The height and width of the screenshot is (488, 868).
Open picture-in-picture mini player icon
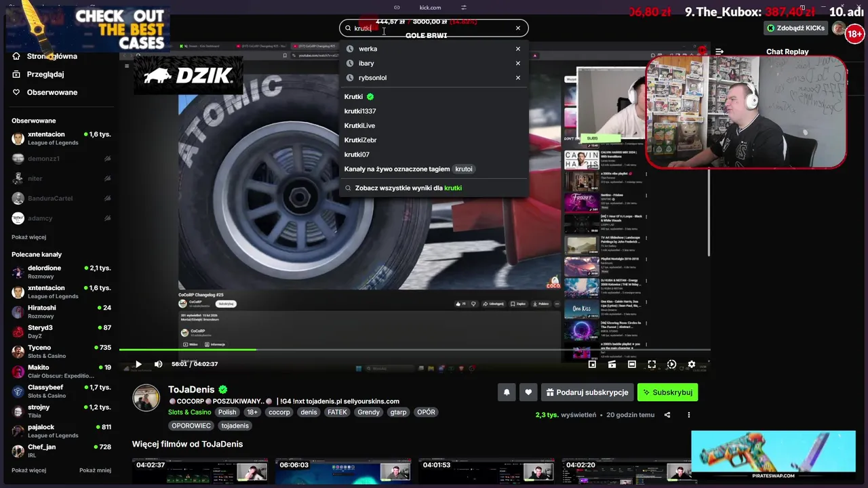click(x=592, y=364)
